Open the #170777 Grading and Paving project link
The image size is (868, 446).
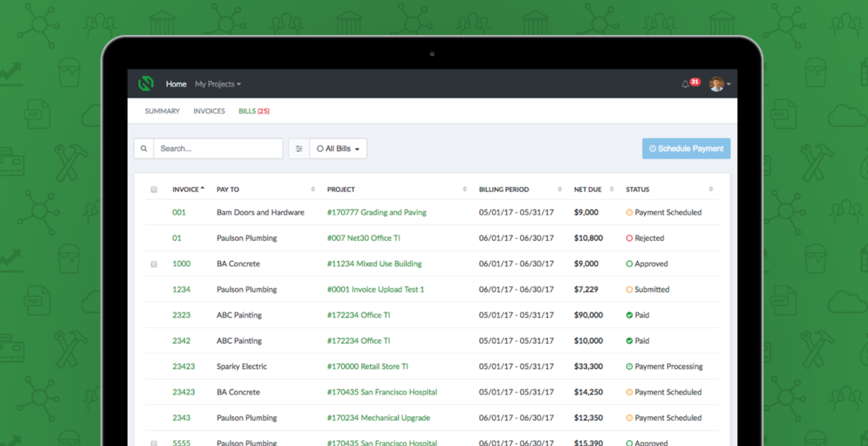pyautogui.click(x=376, y=212)
